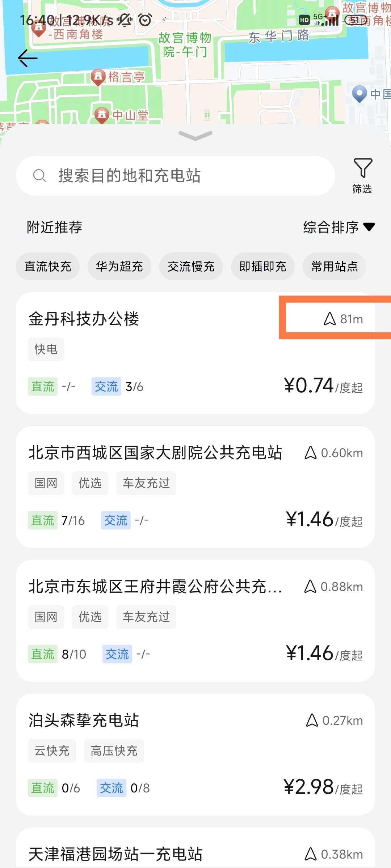This screenshot has width=391, height=868.
Task: Tap the search magnifier icon
Action: pyautogui.click(x=39, y=176)
